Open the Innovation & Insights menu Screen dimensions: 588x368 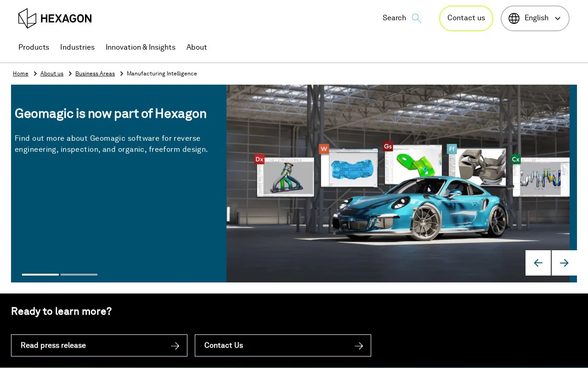(x=141, y=47)
